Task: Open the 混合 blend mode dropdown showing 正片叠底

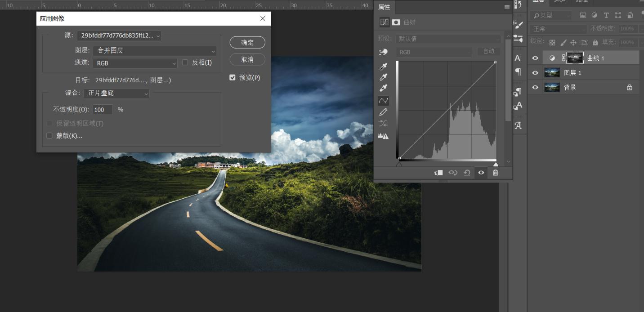Action: 116,93
